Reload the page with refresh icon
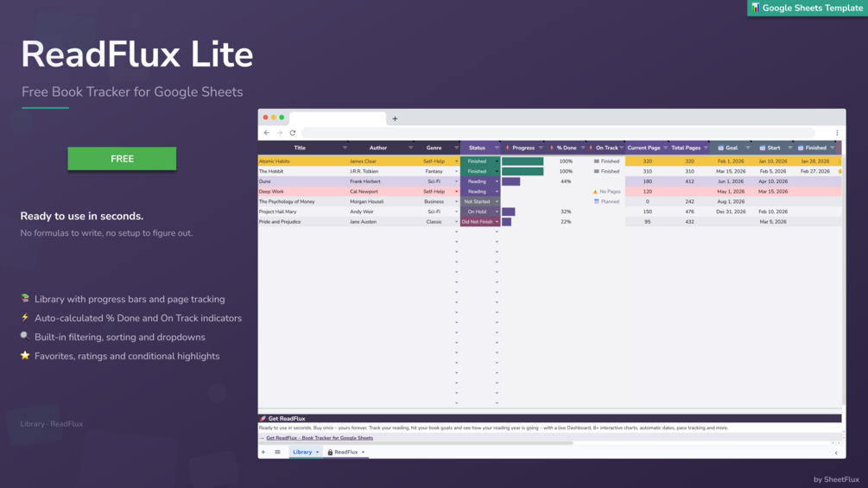 click(293, 133)
